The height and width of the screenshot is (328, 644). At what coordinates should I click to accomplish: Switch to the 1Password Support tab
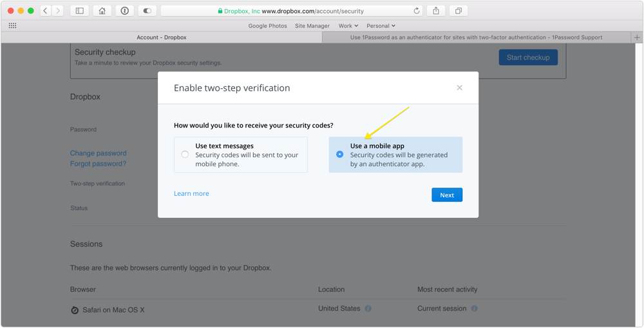pos(477,37)
